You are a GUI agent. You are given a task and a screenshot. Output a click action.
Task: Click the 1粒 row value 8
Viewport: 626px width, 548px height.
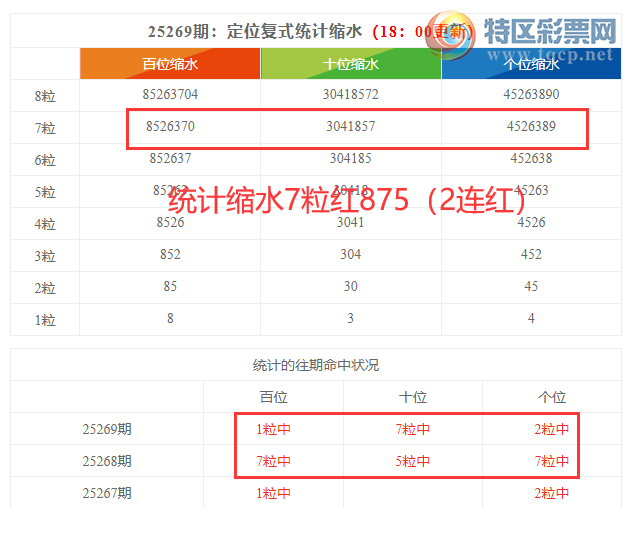pos(170,318)
